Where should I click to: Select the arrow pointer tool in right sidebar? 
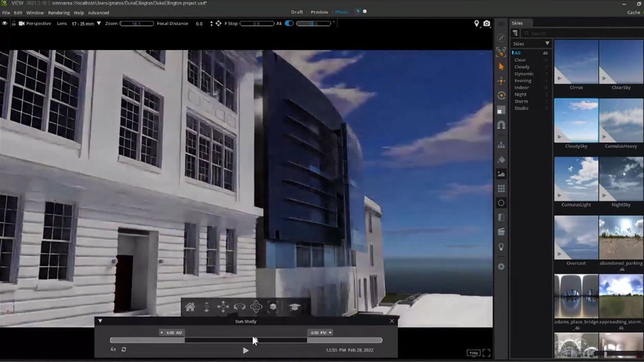click(x=501, y=66)
